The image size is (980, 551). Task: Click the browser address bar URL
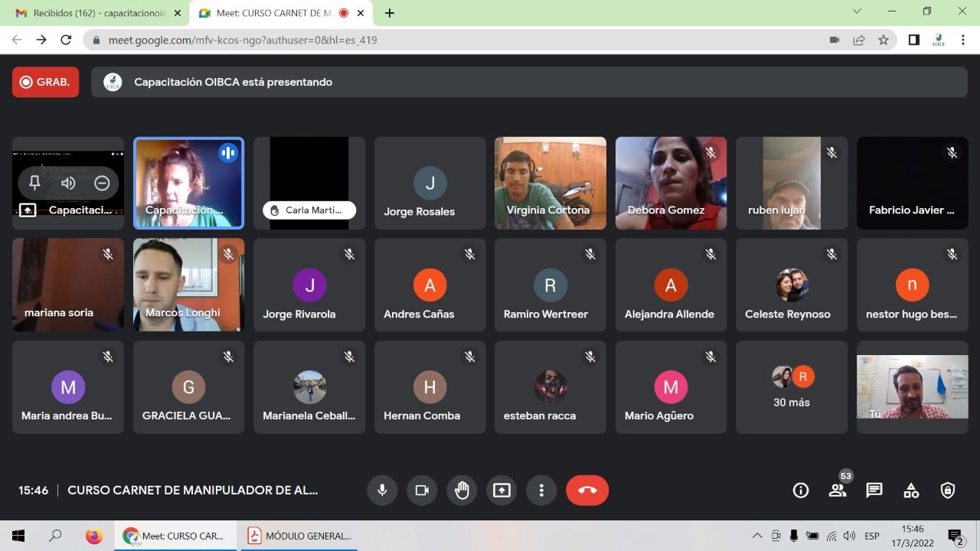point(243,40)
